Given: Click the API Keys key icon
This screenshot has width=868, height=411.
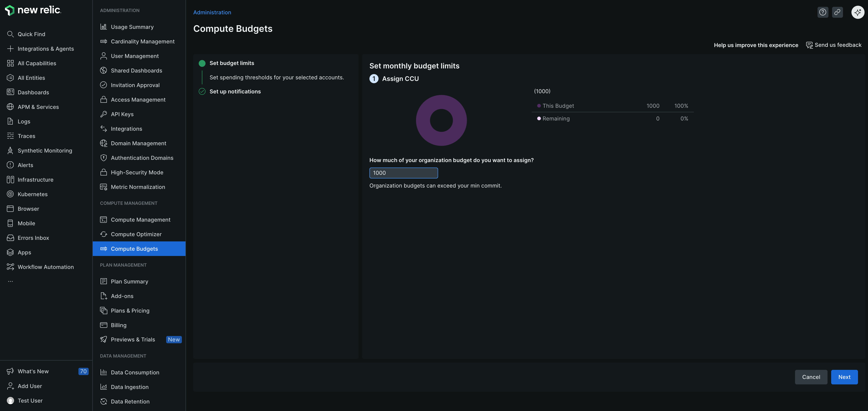Looking at the screenshot, I should tap(103, 114).
